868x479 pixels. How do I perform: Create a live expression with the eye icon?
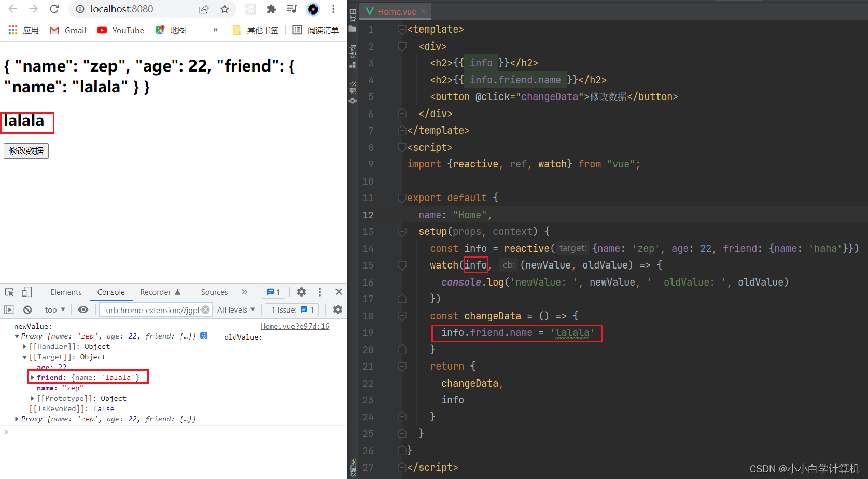[83, 309]
